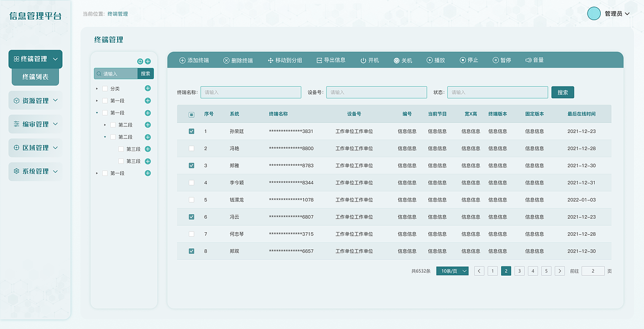This screenshot has width=644, height=329.
Task: Click the 开机 power-on icon
Action: pos(363,59)
